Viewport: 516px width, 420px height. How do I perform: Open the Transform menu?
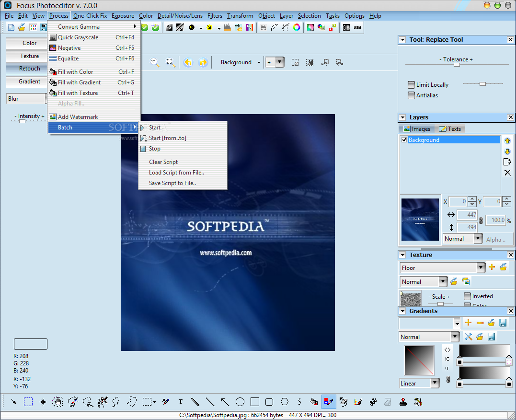click(x=240, y=16)
